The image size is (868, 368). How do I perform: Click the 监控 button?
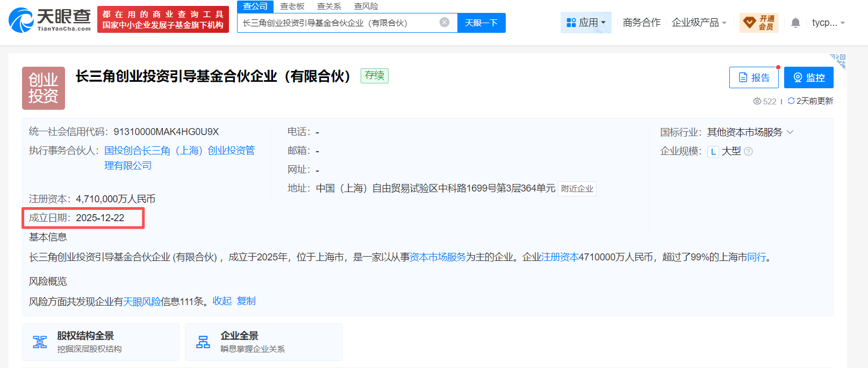coord(809,77)
